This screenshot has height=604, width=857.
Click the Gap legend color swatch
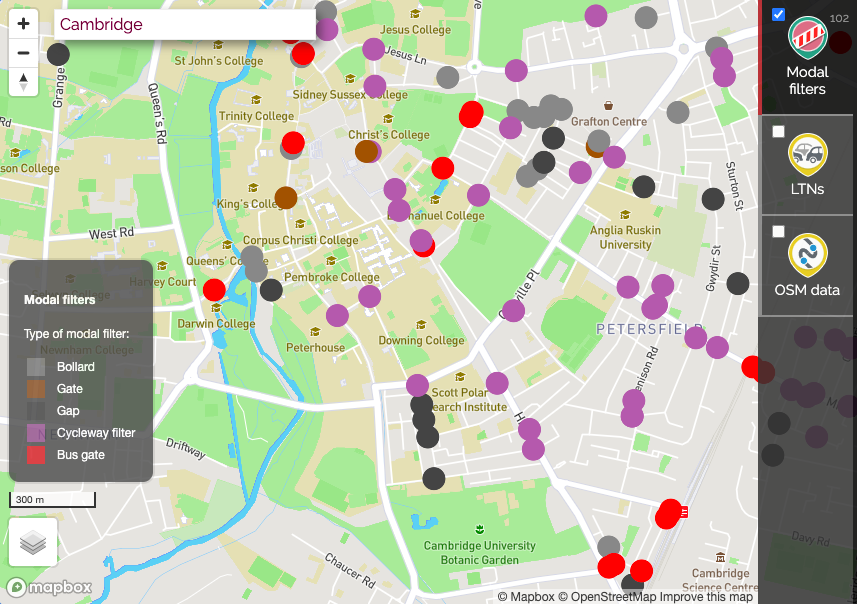pos(36,411)
